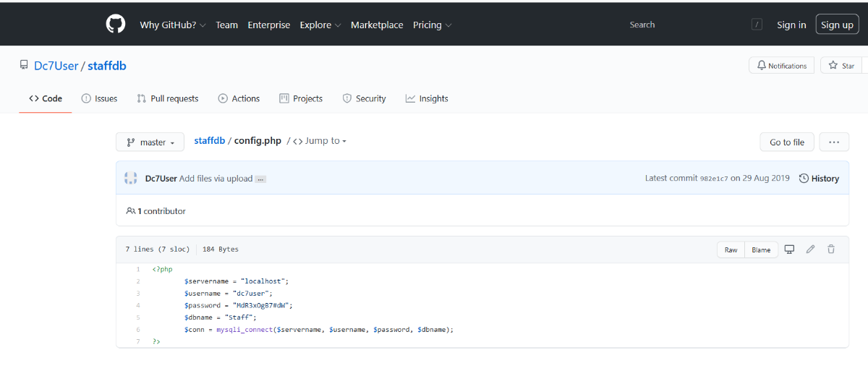
Task: Expand the Pricing dropdown
Action: [x=432, y=25]
